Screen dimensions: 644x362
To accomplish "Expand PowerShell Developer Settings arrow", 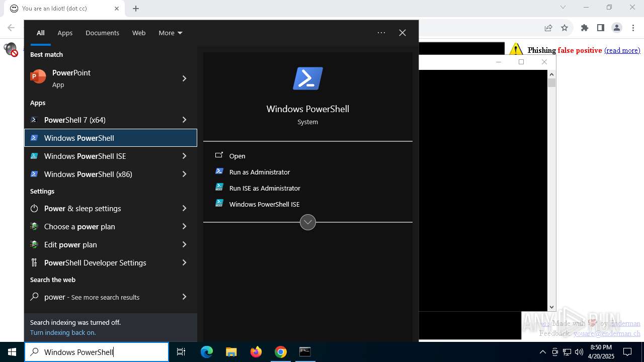I will 184,262.
